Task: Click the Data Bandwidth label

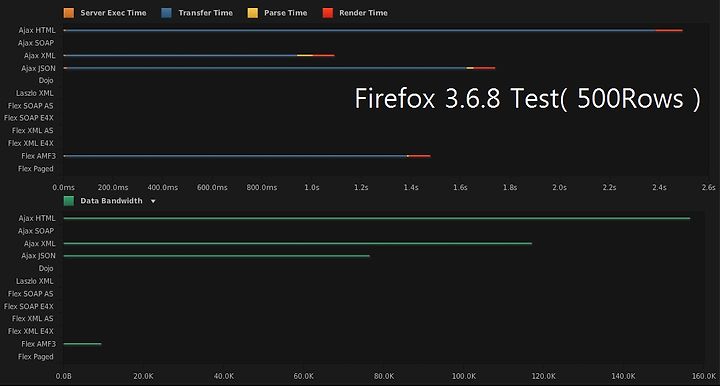Action: click(111, 201)
